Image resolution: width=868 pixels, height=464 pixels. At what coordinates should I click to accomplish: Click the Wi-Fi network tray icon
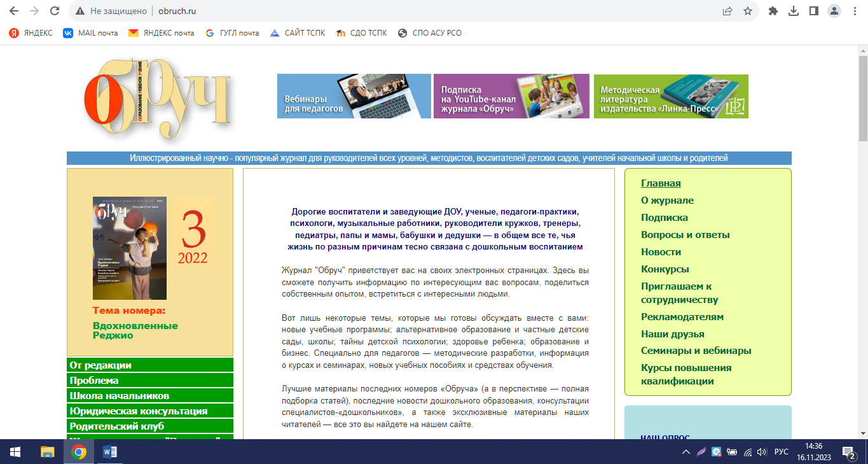(747, 452)
